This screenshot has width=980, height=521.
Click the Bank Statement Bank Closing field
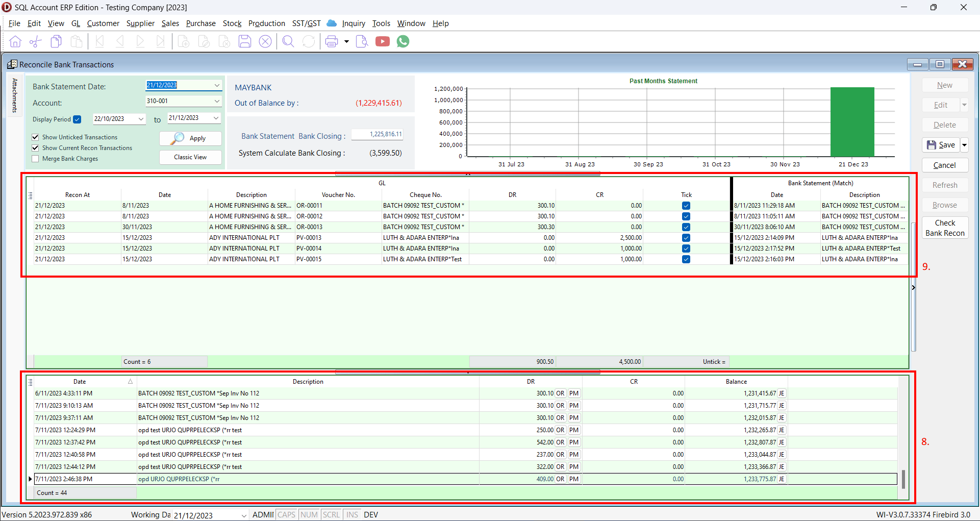click(378, 134)
